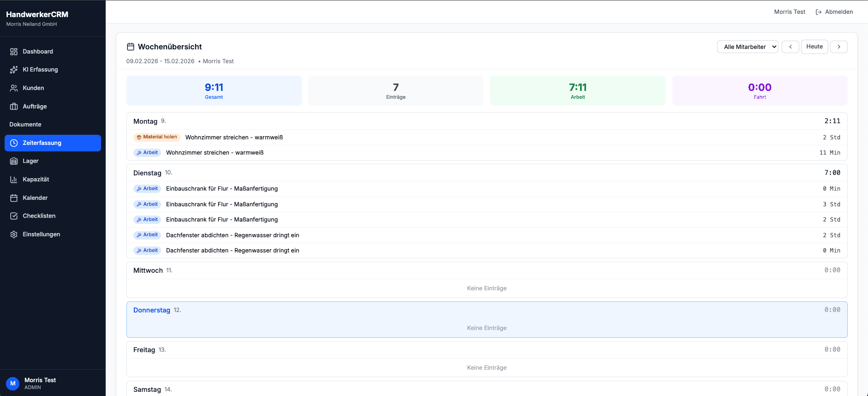Open Kapazität page
868x396 pixels.
click(x=53, y=180)
